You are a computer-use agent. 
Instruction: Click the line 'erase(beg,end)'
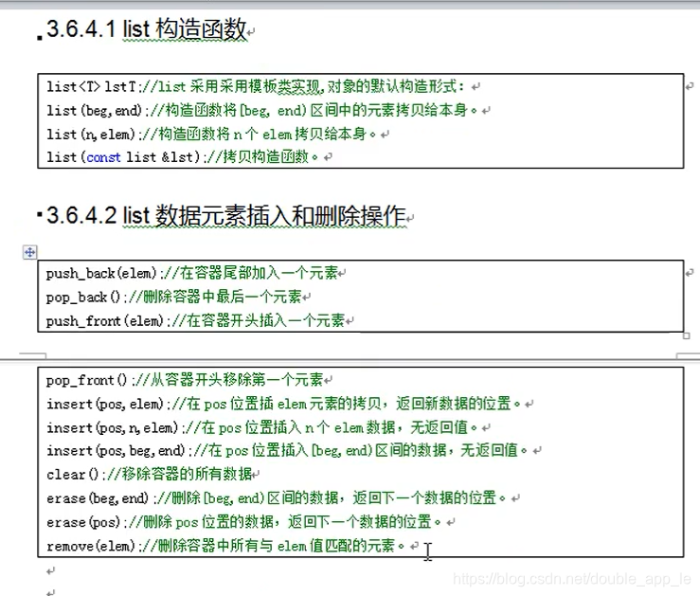[x=276, y=497]
